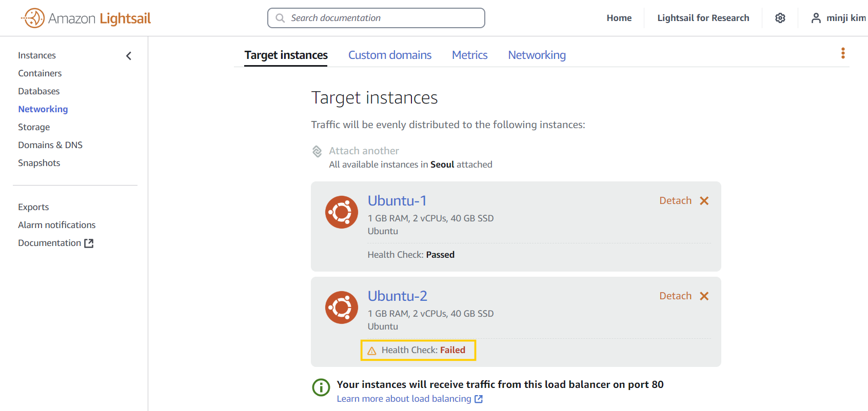Open Networking in the sidebar
The height and width of the screenshot is (411, 868).
pyautogui.click(x=43, y=109)
